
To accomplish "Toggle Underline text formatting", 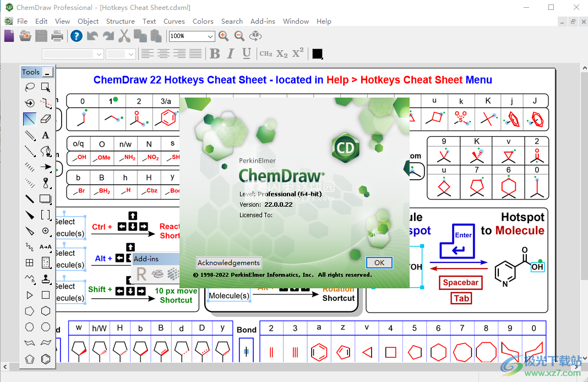I will pyautogui.click(x=246, y=53).
